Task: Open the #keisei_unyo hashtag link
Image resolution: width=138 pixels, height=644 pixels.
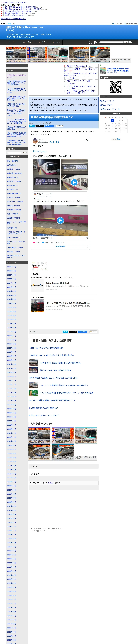Action: 40,151
